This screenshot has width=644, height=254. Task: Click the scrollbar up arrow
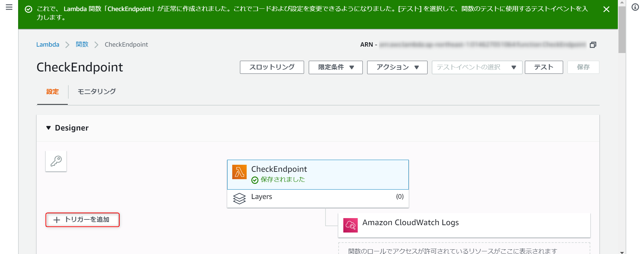tap(622, 2)
